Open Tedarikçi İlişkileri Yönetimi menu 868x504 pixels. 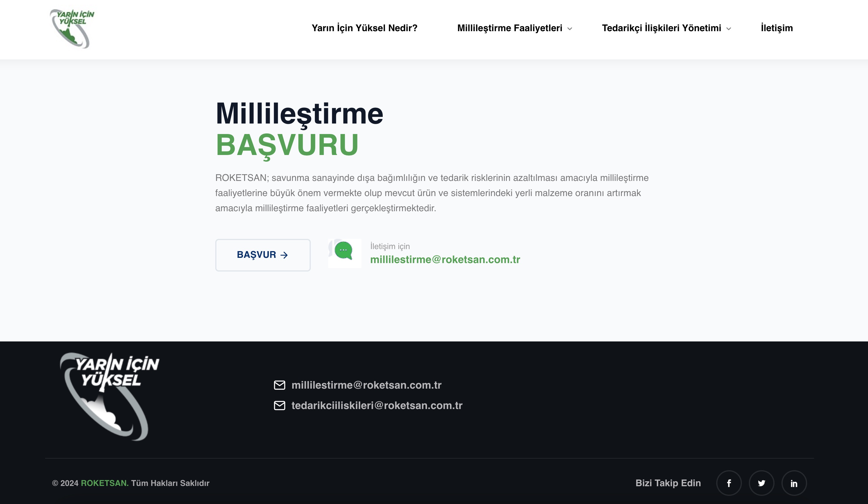[x=661, y=28]
